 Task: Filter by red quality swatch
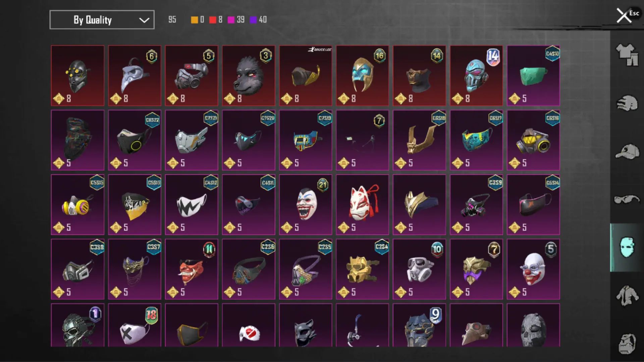tap(213, 20)
